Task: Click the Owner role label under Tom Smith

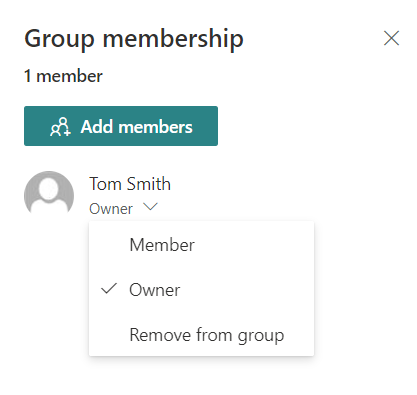Action: coord(111,209)
